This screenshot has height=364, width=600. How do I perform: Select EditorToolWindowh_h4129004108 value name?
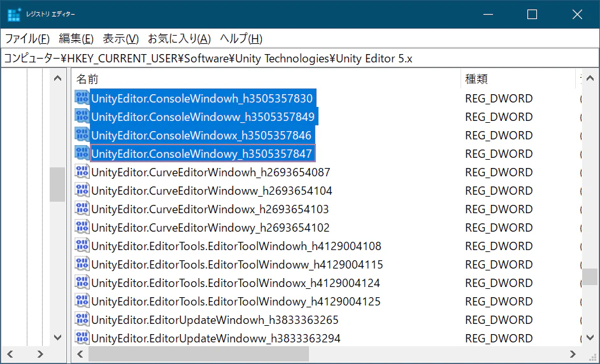[x=236, y=246]
